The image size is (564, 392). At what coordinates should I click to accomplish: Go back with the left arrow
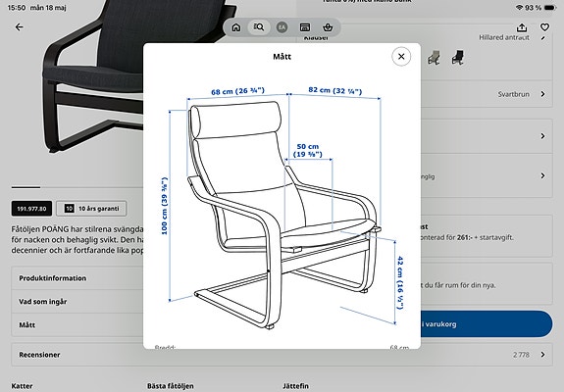pyautogui.click(x=19, y=26)
